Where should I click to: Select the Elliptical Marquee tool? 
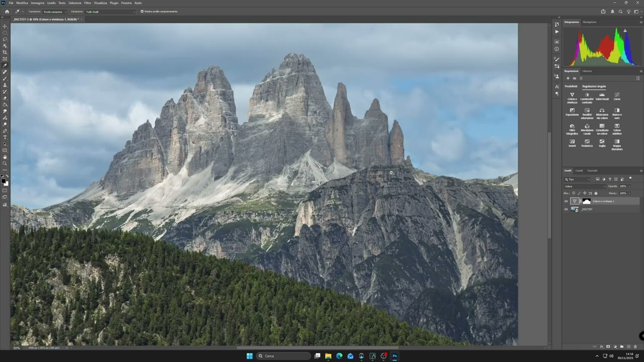point(5,32)
